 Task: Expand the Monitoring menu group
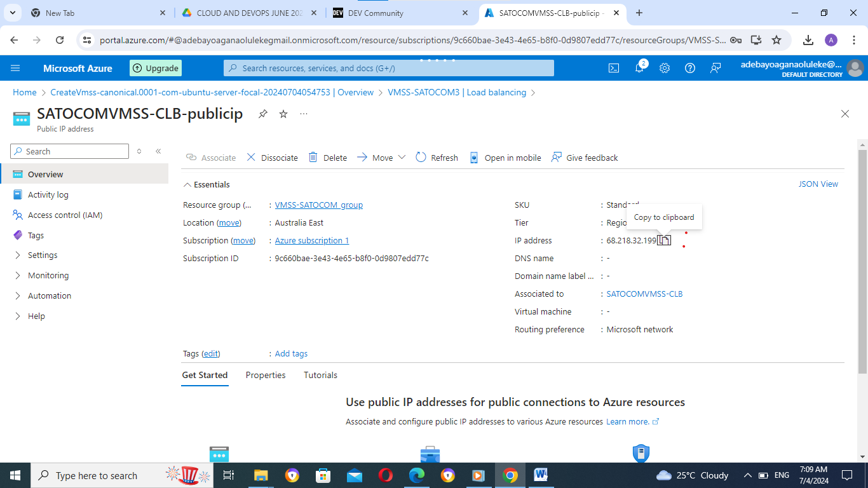[48, 275]
